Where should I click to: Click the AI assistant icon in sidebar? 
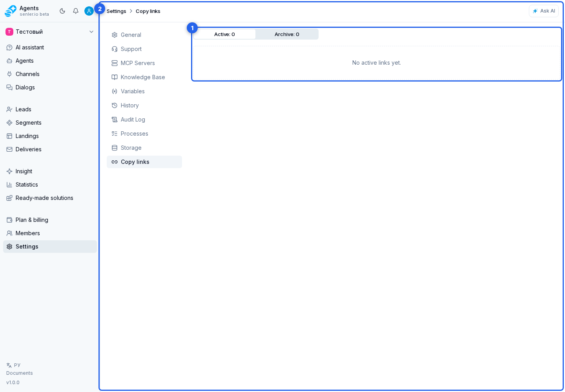[9, 47]
